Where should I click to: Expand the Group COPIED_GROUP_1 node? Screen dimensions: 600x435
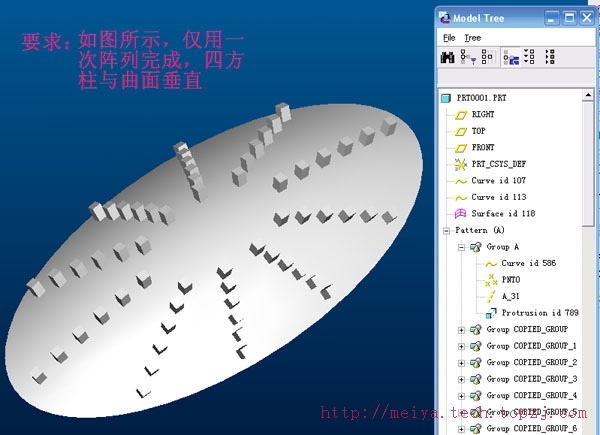coord(461,346)
